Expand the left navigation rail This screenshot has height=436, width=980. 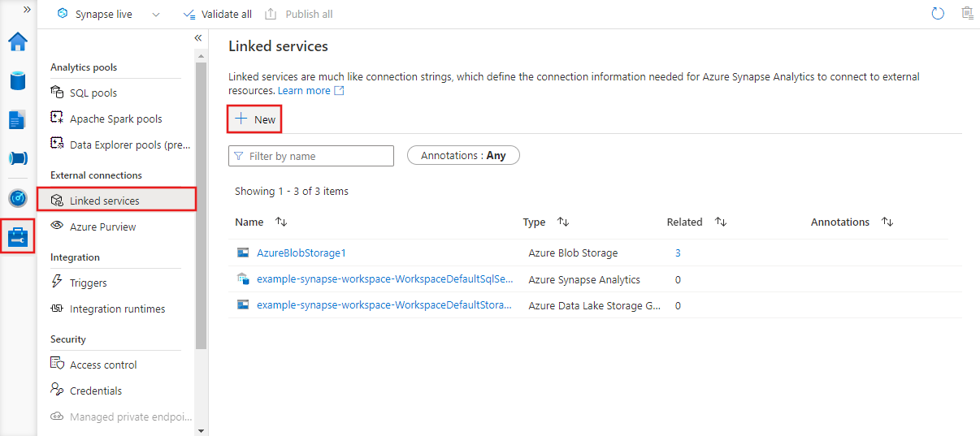pyautogui.click(x=27, y=10)
